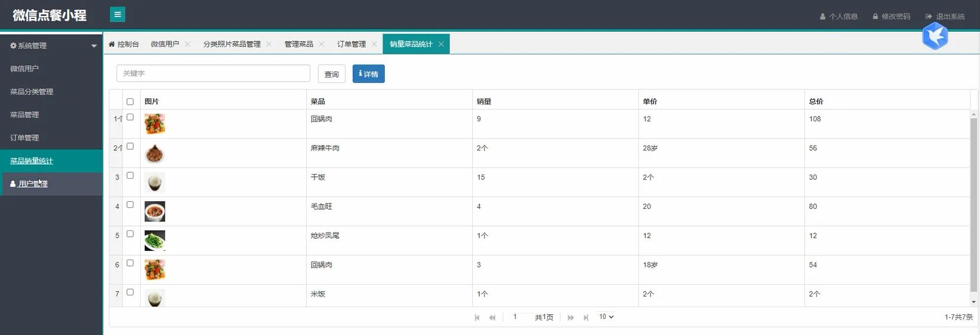Click the 查询 search button
This screenshot has width=980, height=335.
pos(332,74)
